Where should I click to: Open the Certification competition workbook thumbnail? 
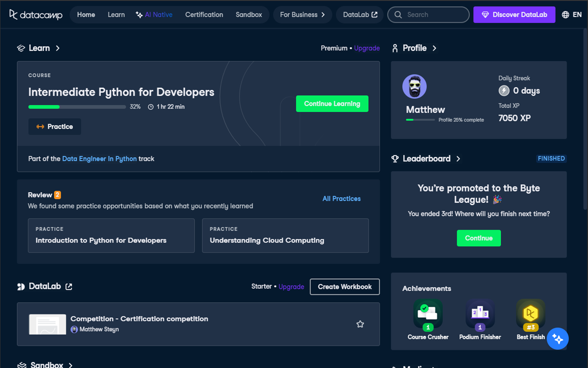(x=47, y=324)
